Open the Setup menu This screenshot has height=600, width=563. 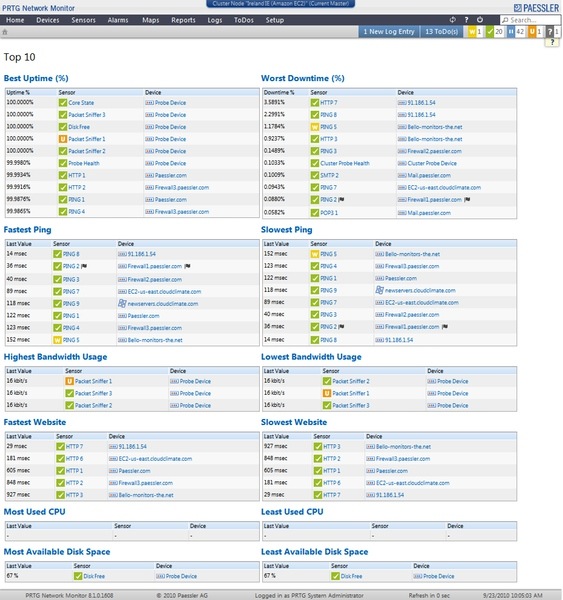[x=275, y=20]
